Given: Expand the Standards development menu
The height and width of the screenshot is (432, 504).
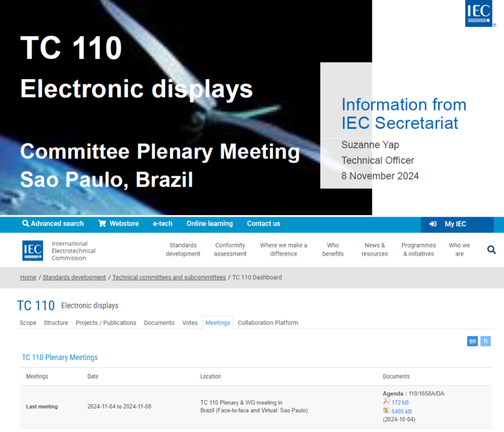Looking at the screenshot, I should point(183,249).
